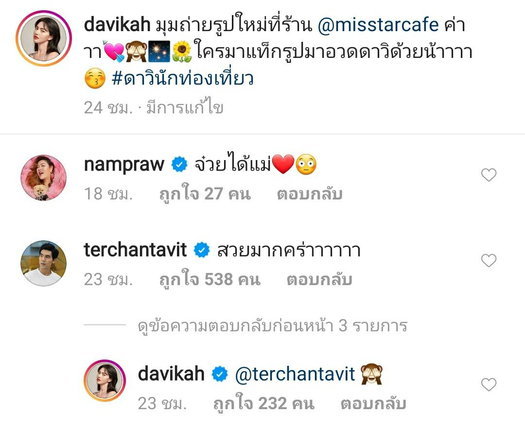Reply to nampraw's comment

(x=309, y=194)
